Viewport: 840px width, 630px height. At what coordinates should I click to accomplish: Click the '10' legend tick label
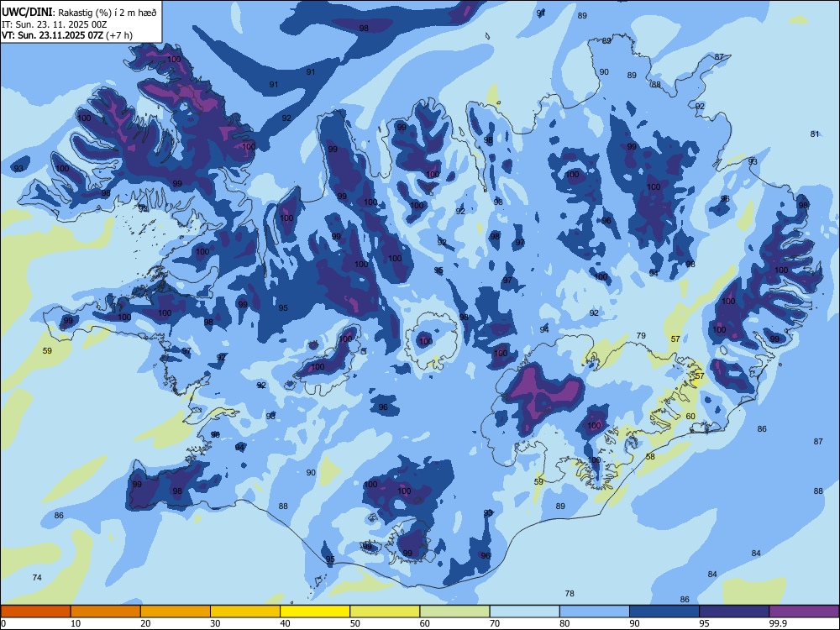[76, 623]
